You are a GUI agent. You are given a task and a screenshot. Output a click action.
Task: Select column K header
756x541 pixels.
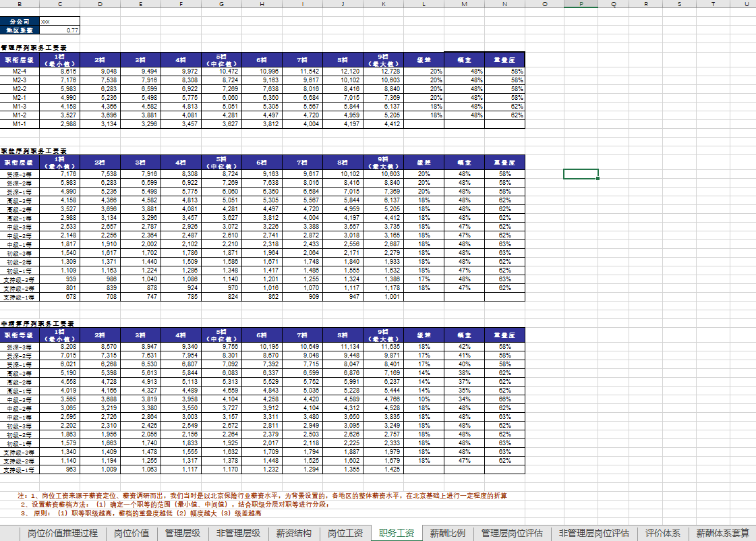383,4
